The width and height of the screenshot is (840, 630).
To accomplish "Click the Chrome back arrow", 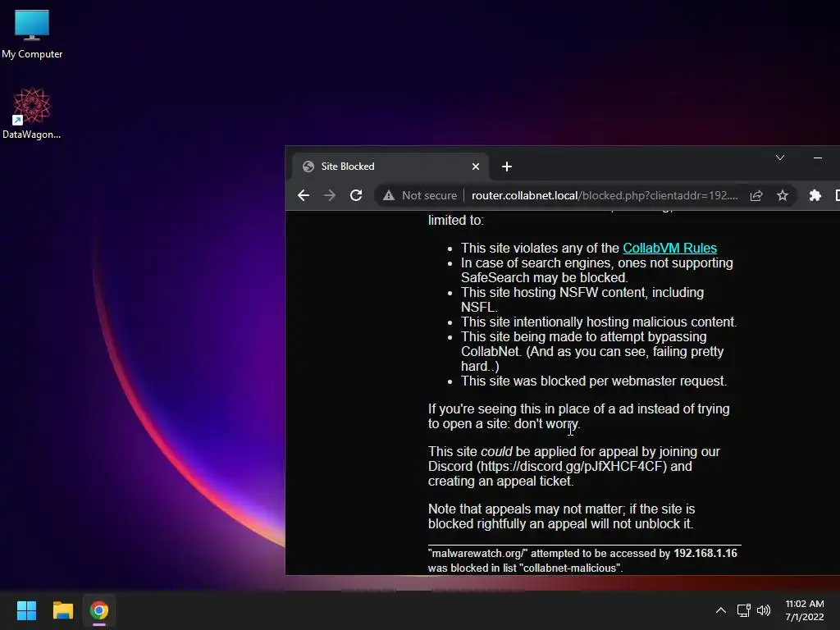I will click(304, 195).
